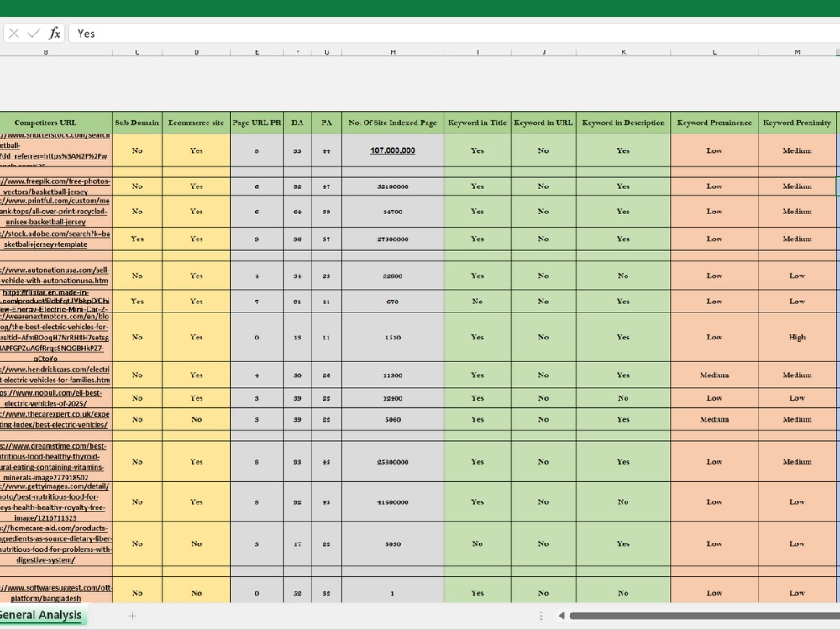Select column C header
This screenshot has height=630, width=840.
point(137,52)
